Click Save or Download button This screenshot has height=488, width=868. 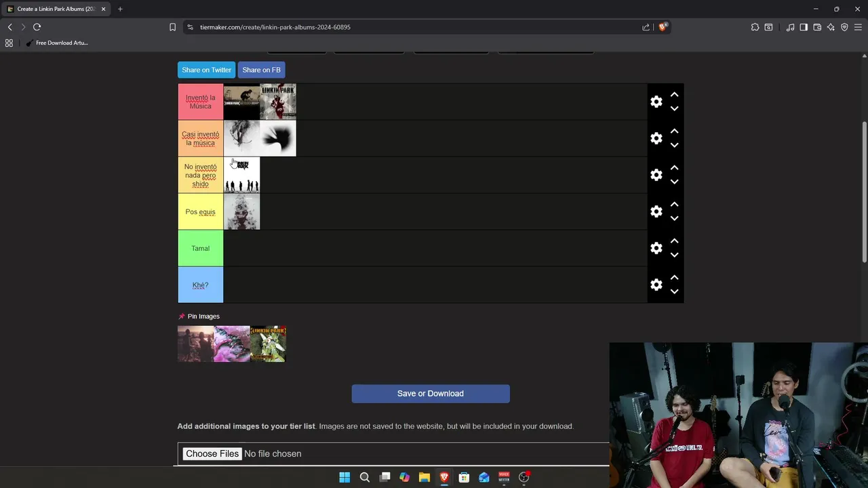point(431,394)
